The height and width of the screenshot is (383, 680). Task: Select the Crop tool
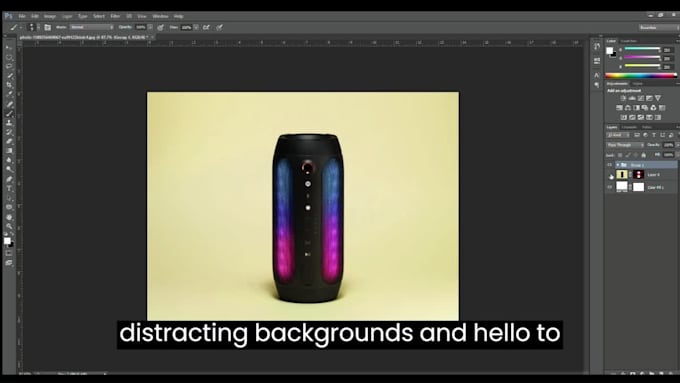pyautogui.click(x=9, y=85)
